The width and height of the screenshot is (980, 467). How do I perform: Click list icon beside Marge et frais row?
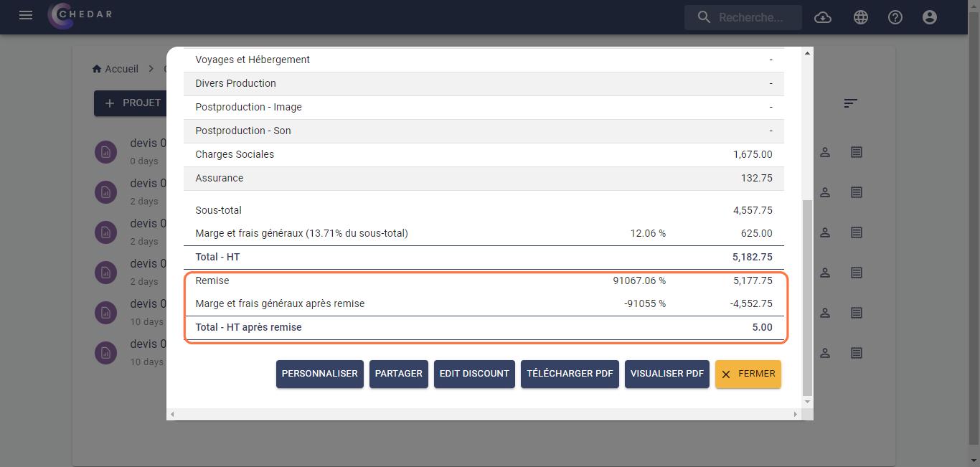pos(857,232)
